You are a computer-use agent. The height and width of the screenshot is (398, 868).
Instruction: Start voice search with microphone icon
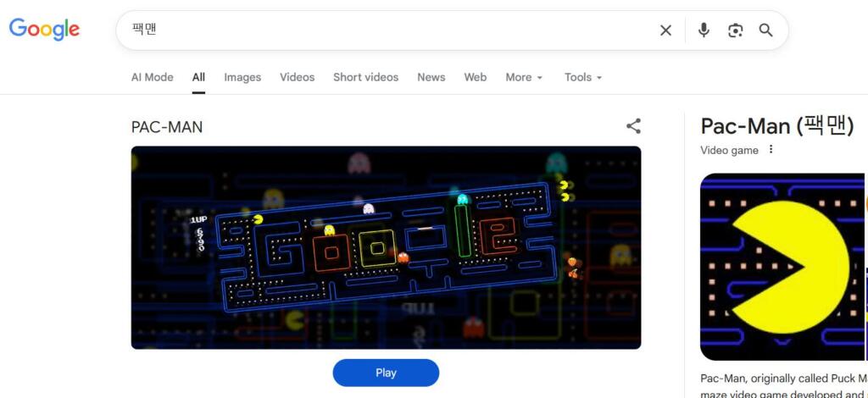click(x=703, y=30)
